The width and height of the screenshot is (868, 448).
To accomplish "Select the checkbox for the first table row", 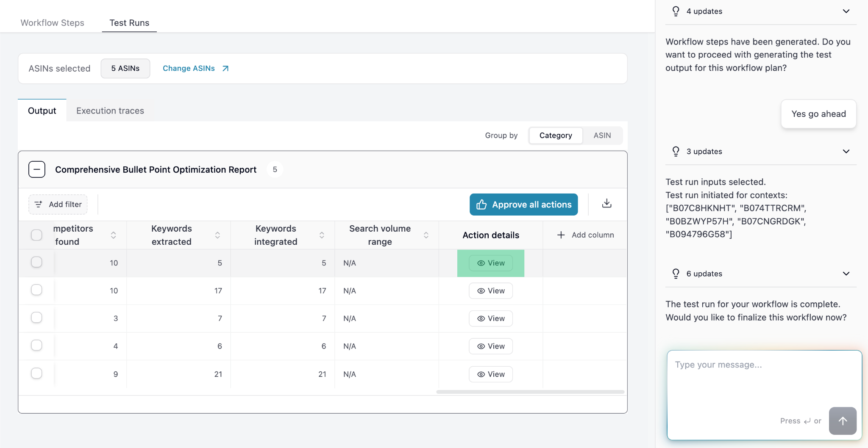I will pyautogui.click(x=36, y=262).
